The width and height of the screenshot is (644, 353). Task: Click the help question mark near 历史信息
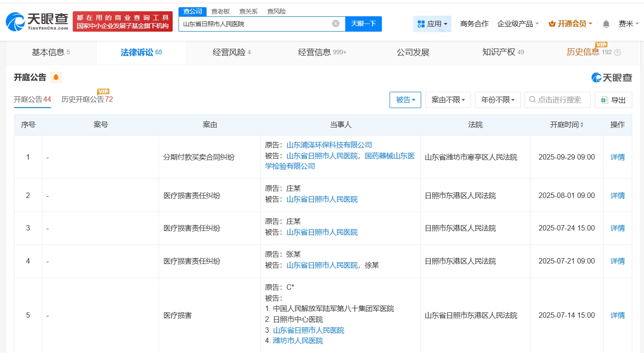click(617, 52)
